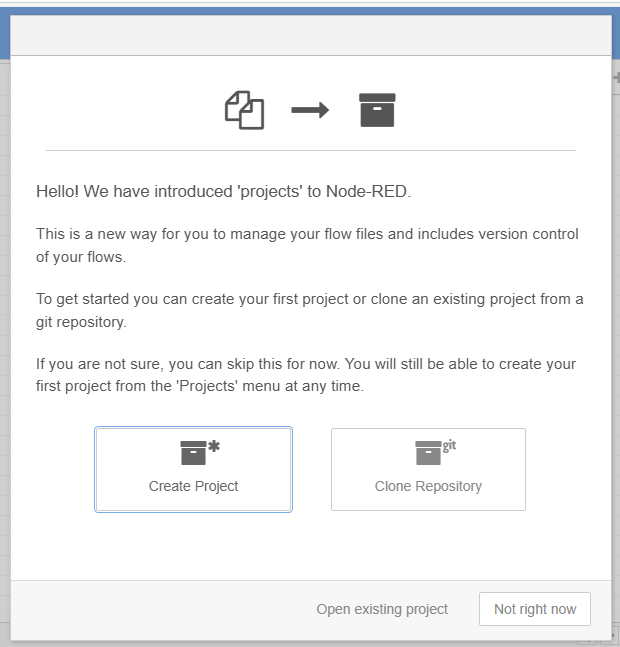Viewport: 620px width, 647px height.
Task: Open existing project link in footer
Action: [x=382, y=609]
